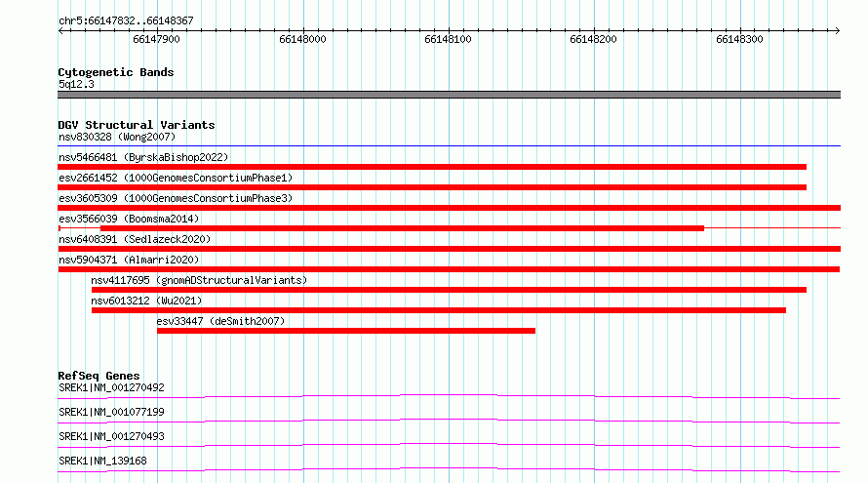The image size is (868, 483).
Task: Click the 5q12.3 band label
Action: [76, 84]
